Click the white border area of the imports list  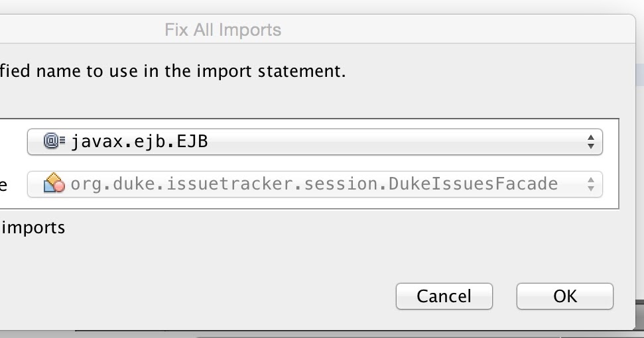pyautogui.click(x=611, y=164)
